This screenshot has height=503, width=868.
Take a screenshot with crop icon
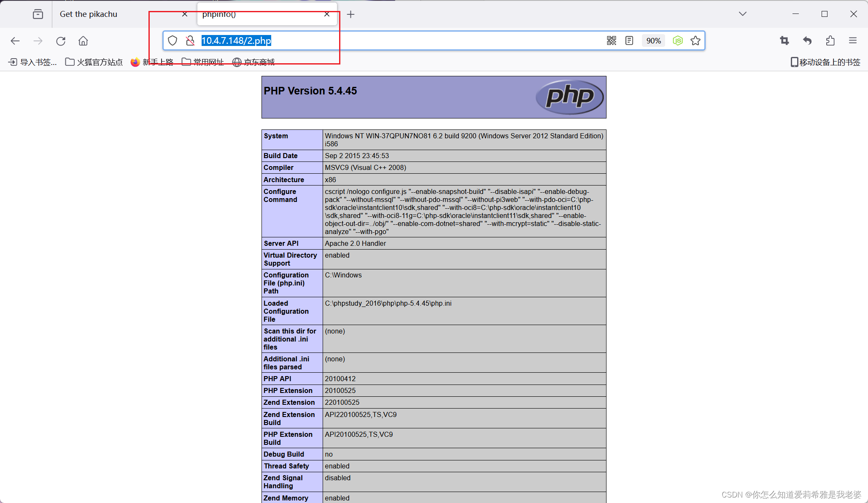784,40
